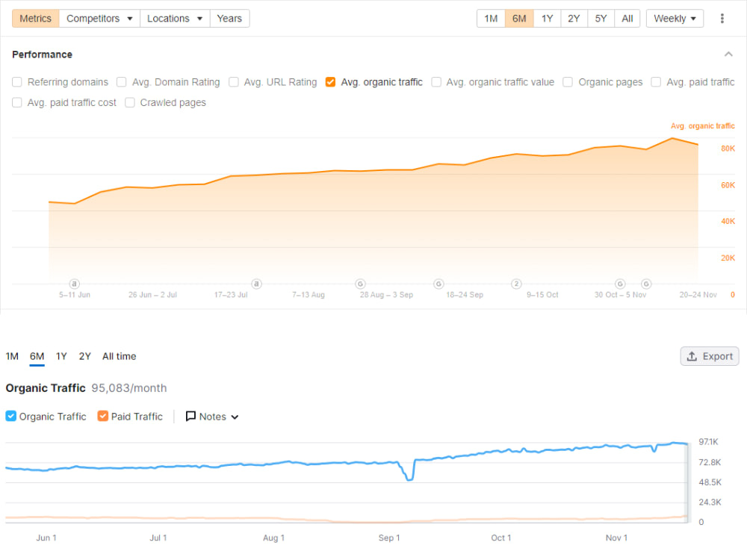Click the 80K axis label
This screenshot has height=560, width=747.
click(728, 149)
